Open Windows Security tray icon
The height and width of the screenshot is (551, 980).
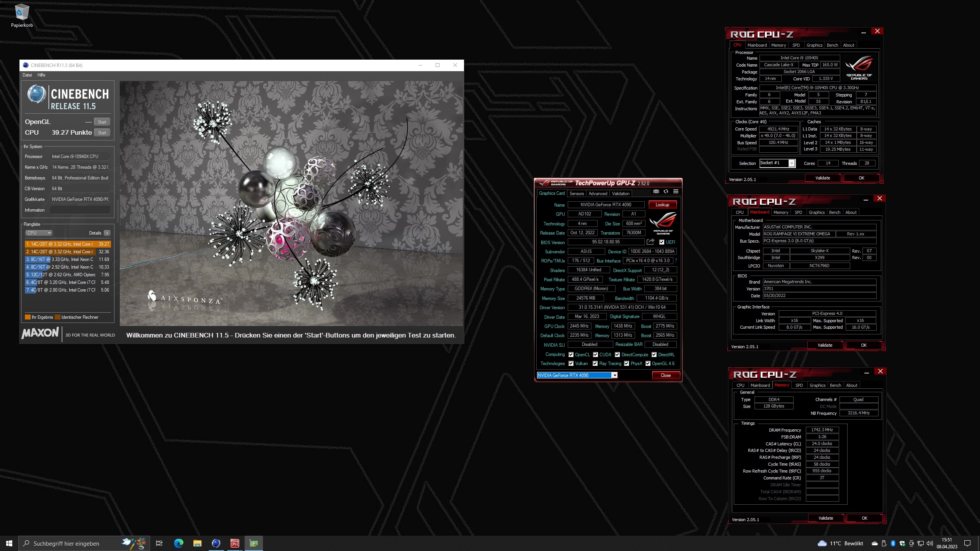902,543
